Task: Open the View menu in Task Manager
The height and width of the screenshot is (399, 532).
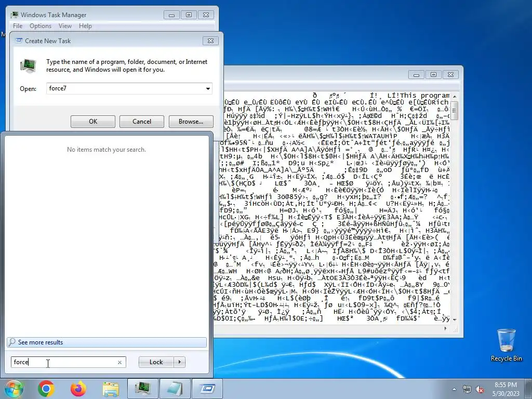Action: [x=65, y=26]
